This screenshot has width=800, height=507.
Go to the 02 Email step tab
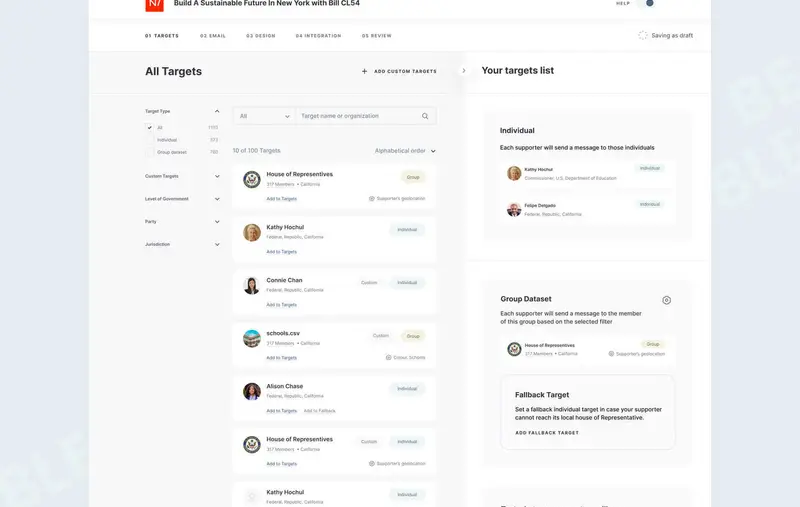[213, 36]
